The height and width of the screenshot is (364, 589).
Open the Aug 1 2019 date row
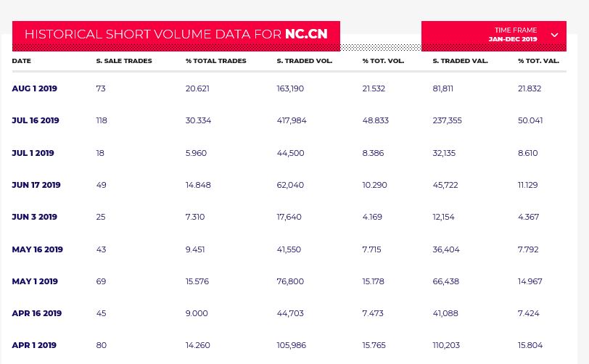[34, 88]
